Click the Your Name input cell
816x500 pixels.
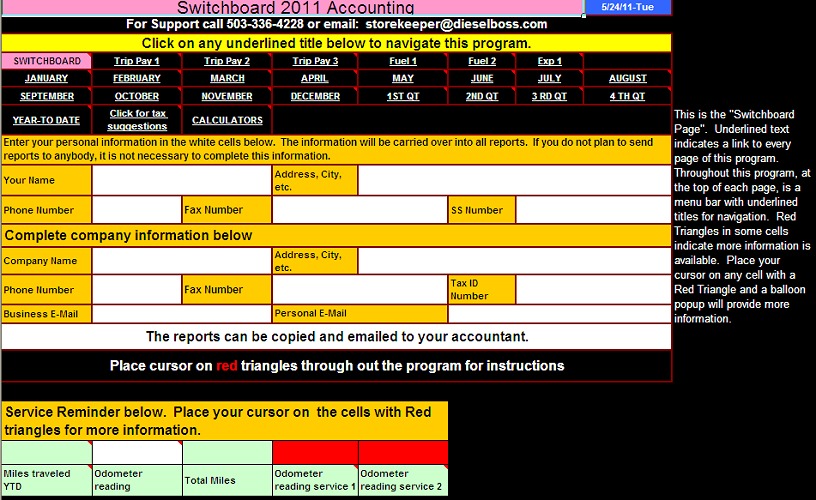(182, 181)
